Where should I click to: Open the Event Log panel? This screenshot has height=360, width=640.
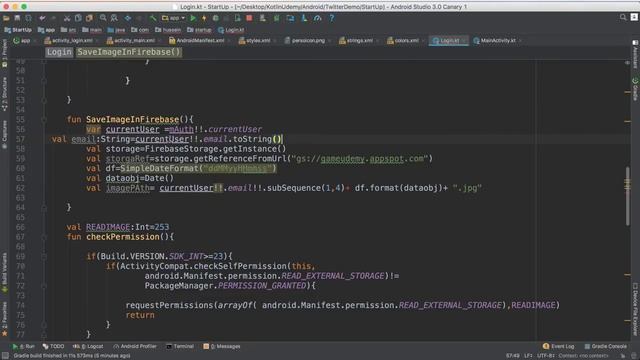tap(558, 346)
